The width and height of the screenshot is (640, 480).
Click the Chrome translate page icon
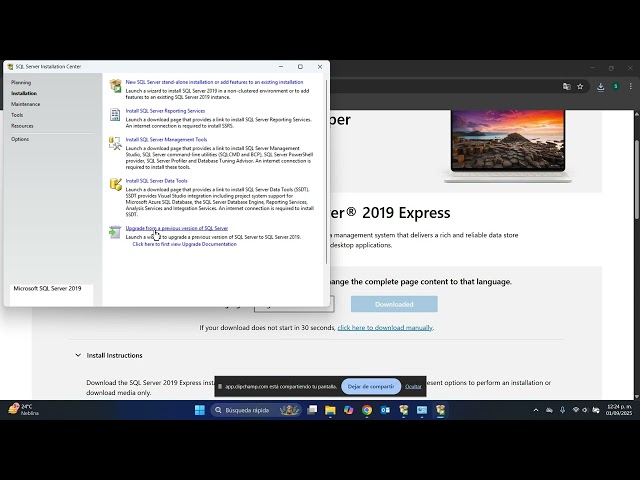567,87
